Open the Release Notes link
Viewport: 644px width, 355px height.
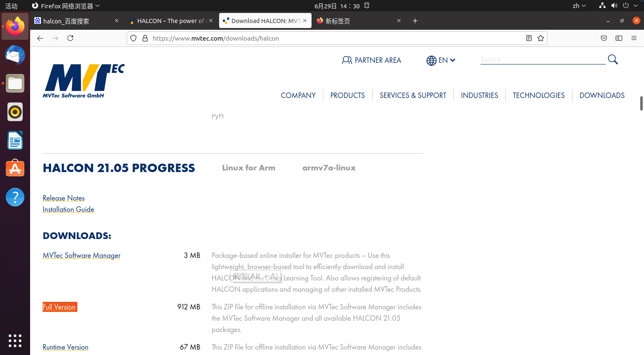coord(64,198)
